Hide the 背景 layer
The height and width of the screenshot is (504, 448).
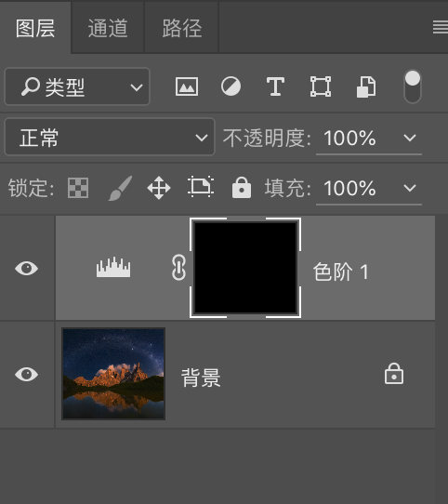(x=27, y=375)
